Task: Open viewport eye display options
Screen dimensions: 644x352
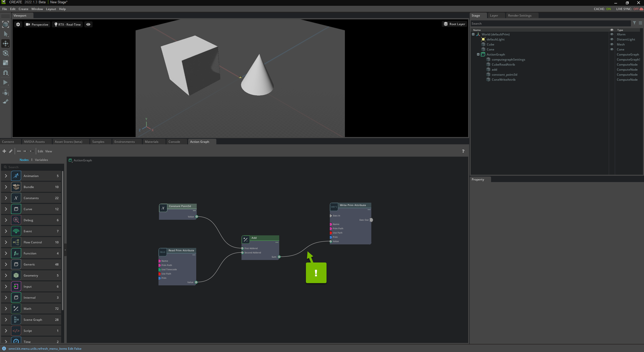Action: click(x=88, y=24)
